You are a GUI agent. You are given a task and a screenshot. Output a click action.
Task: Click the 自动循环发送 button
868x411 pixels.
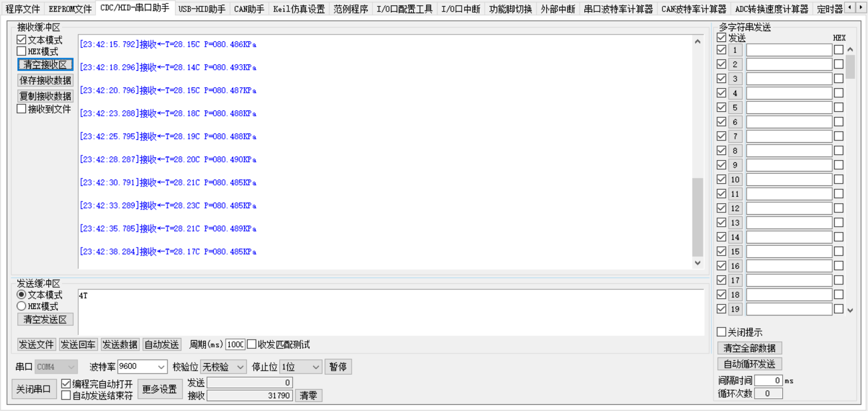tap(749, 364)
